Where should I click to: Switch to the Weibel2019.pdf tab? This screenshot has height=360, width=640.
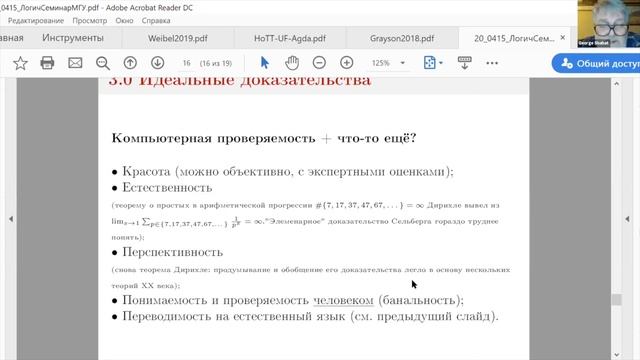click(x=178, y=38)
